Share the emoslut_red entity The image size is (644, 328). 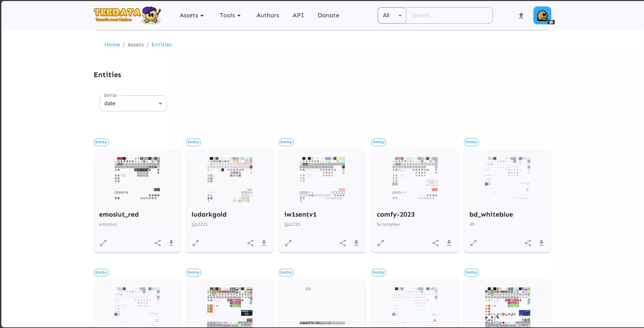coord(158,243)
